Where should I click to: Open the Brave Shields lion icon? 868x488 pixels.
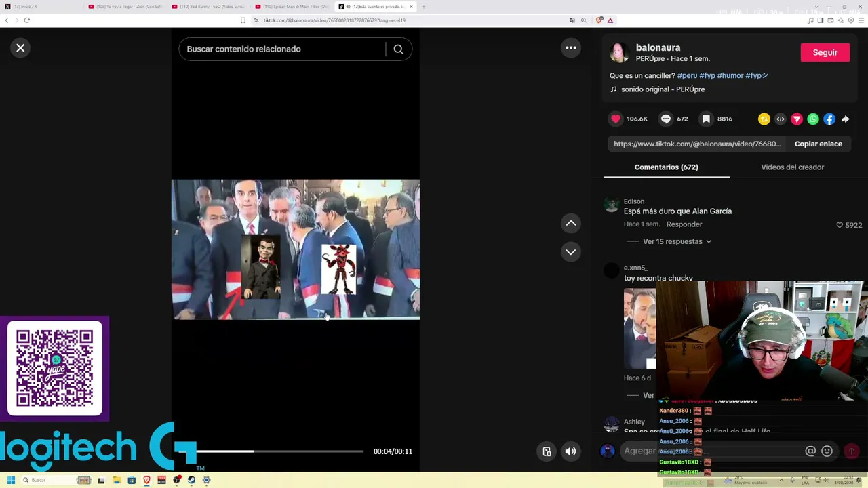coord(599,20)
